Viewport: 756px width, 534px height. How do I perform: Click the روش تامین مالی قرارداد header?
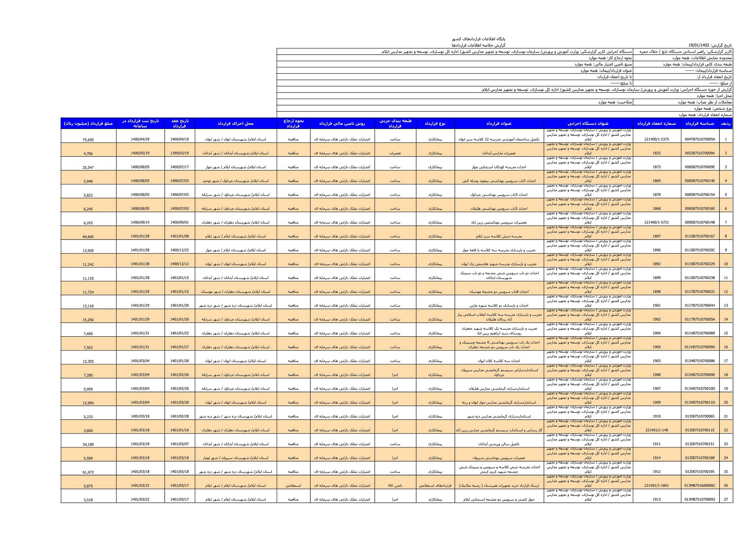coord(342,123)
